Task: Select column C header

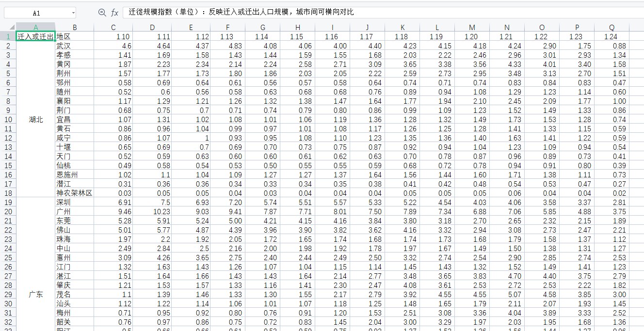Action: (113, 27)
